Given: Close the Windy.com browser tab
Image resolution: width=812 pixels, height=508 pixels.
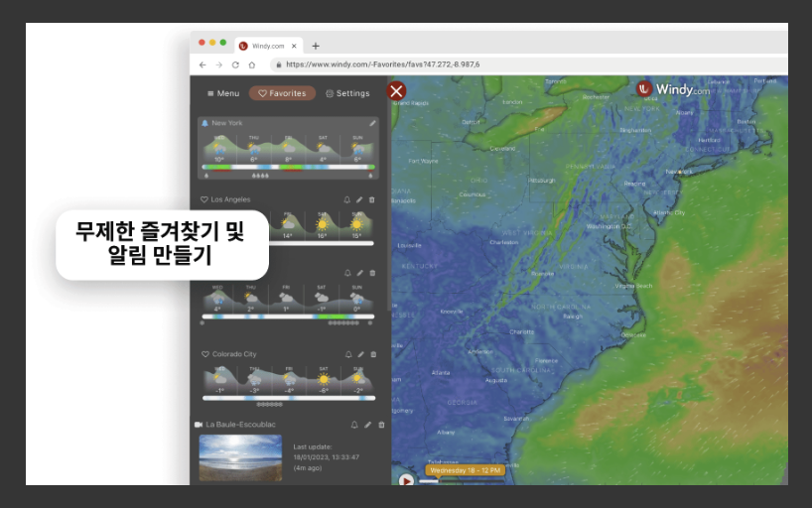Looking at the screenshot, I should tap(294, 46).
